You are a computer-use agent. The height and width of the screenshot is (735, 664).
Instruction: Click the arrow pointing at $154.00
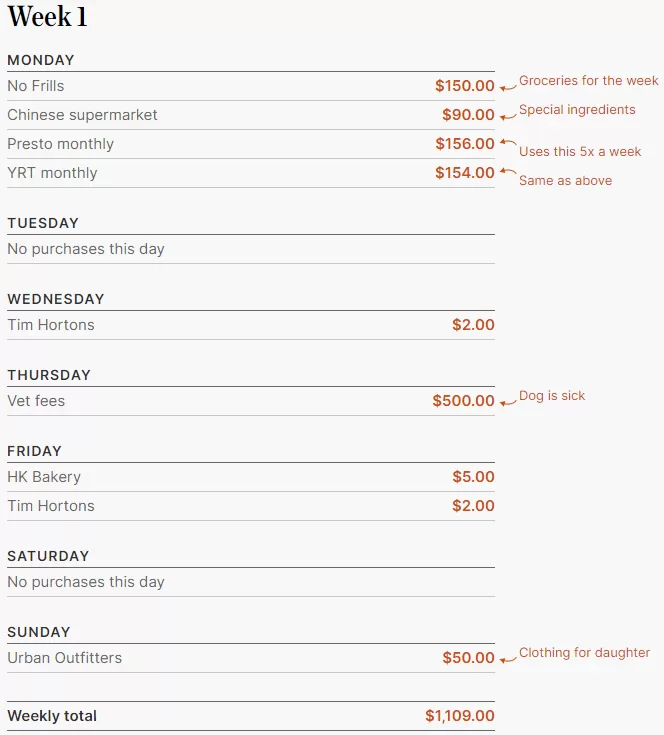click(x=508, y=171)
